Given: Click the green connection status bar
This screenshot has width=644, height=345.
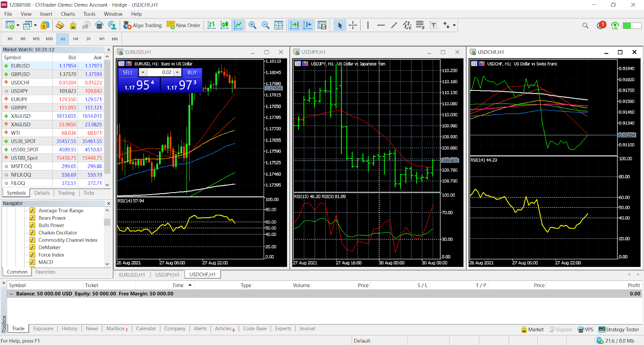Looking at the screenshot, I should click(x=632, y=25).
